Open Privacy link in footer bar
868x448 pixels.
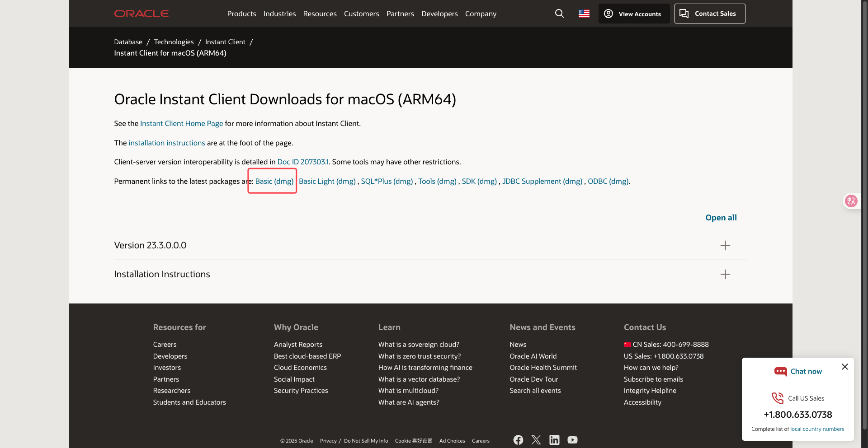328,441
